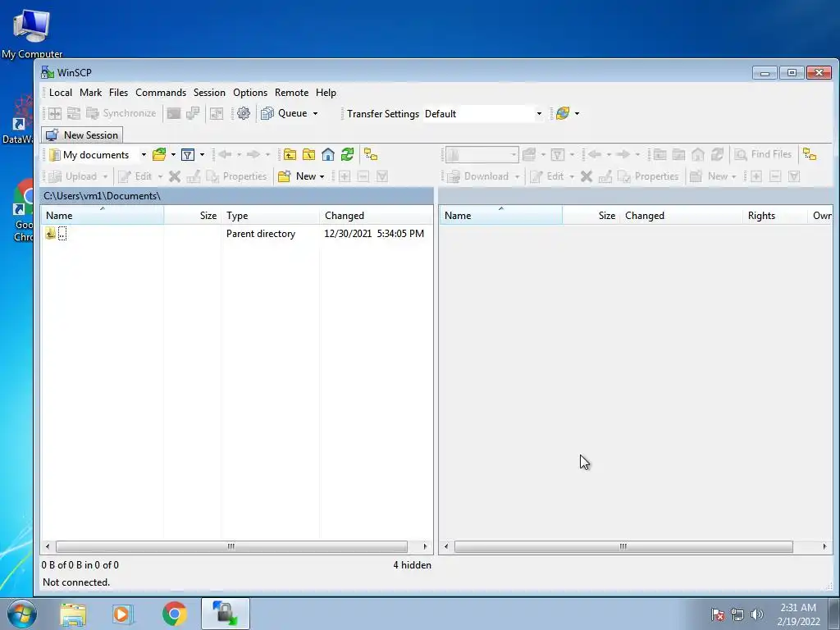Refresh the local panel with green arrows
Viewport: 840px width, 630px height.
347,155
